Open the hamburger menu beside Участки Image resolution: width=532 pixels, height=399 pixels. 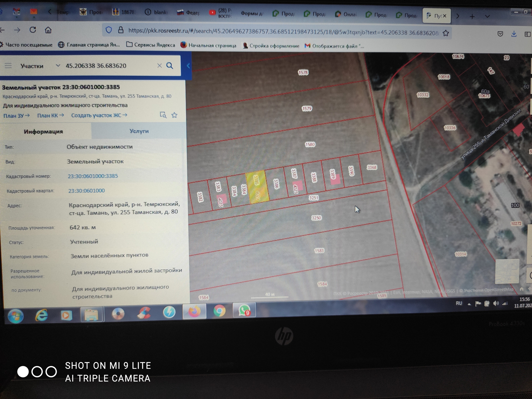coord(8,66)
